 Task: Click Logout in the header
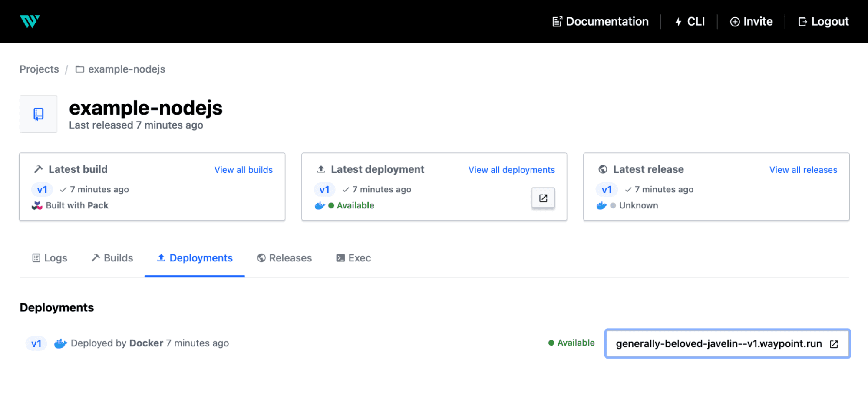point(823,22)
